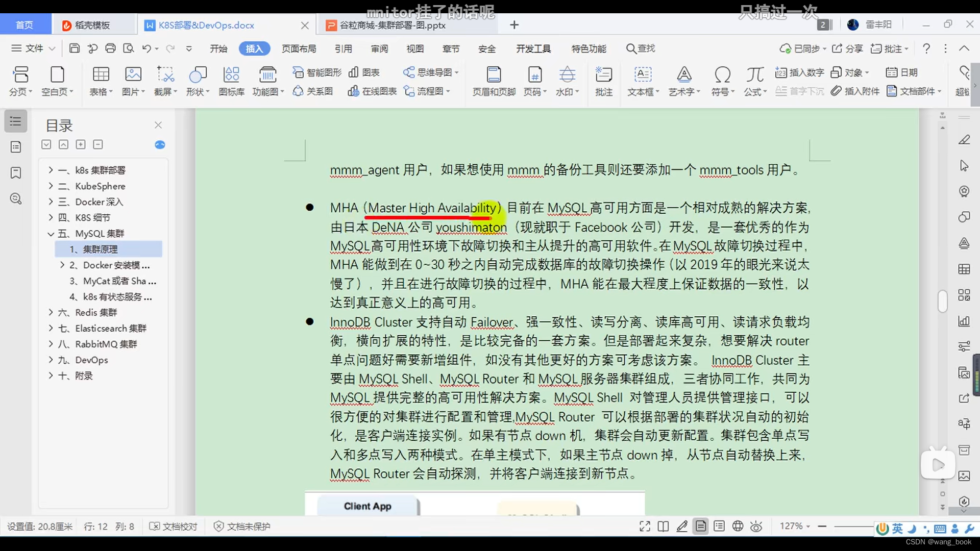Open the Developer Tools (开发工具) tab
Viewport: 980px width, 551px height.
click(533, 48)
